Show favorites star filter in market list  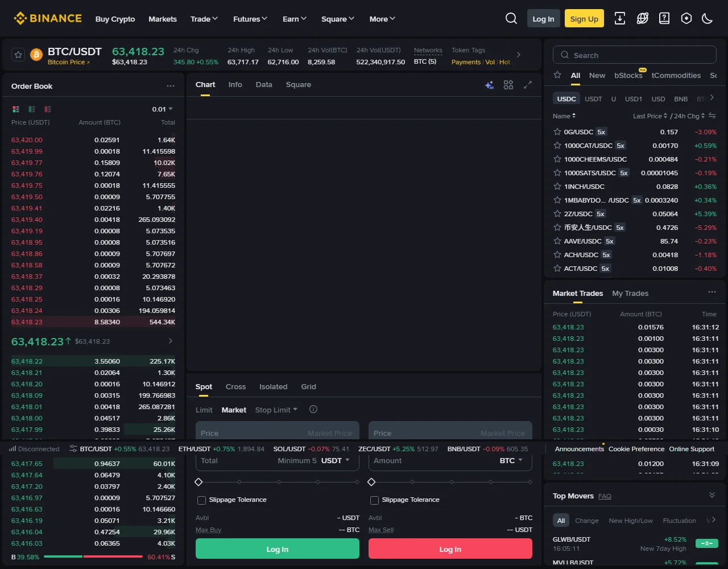coord(557,75)
